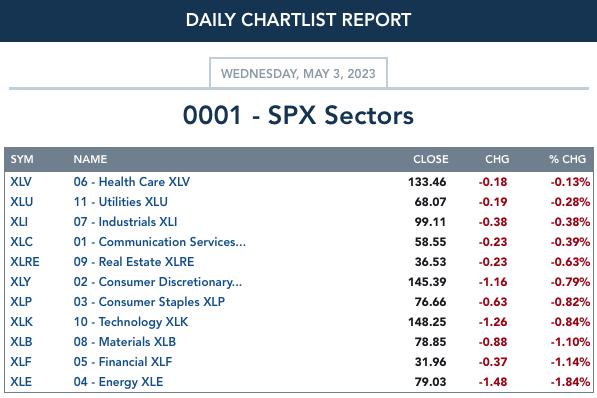Viewport: 597px width, 398px height.
Task: Open the XLU symbol link
Action: (22, 202)
